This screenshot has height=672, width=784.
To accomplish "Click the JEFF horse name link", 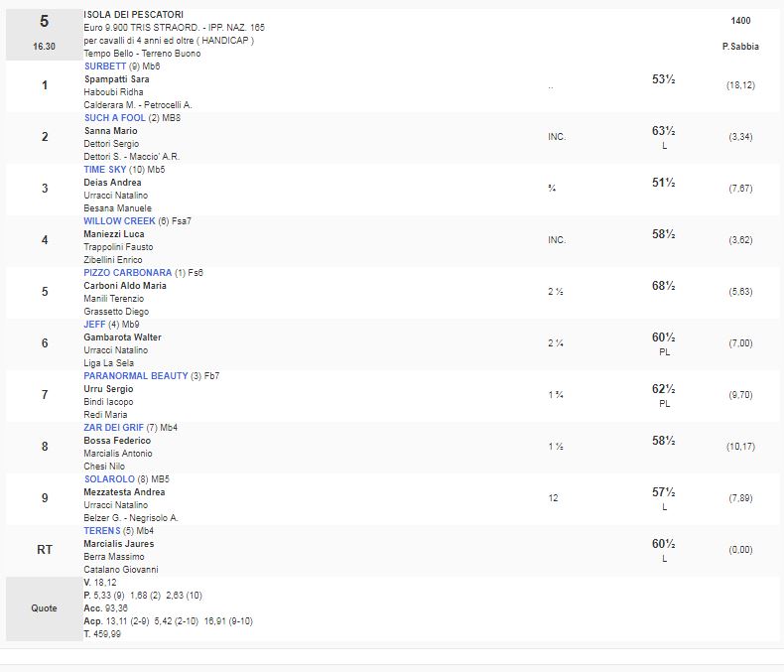I will [94, 325].
